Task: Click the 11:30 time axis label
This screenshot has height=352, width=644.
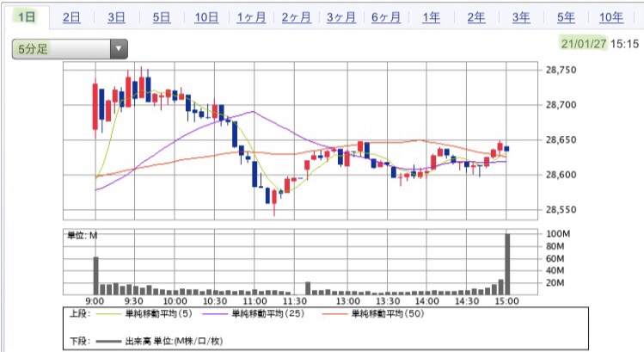Action: click(294, 301)
